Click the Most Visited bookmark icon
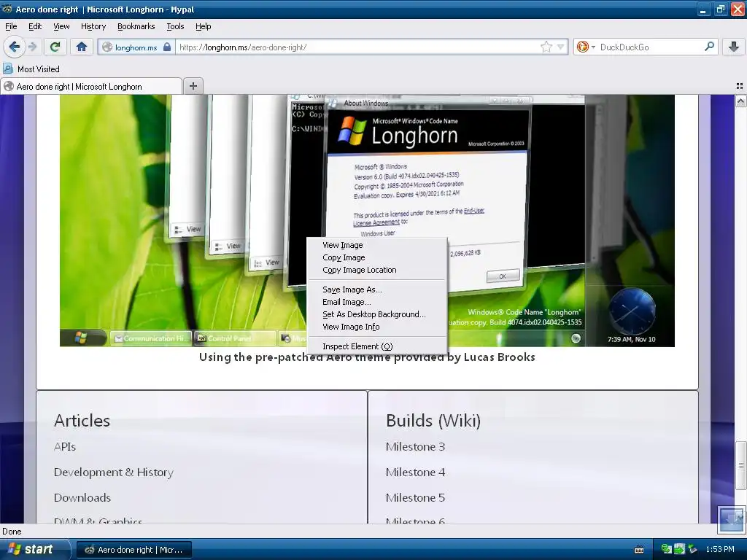The width and height of the screenshot is (747, 560). tap(7, 69)
